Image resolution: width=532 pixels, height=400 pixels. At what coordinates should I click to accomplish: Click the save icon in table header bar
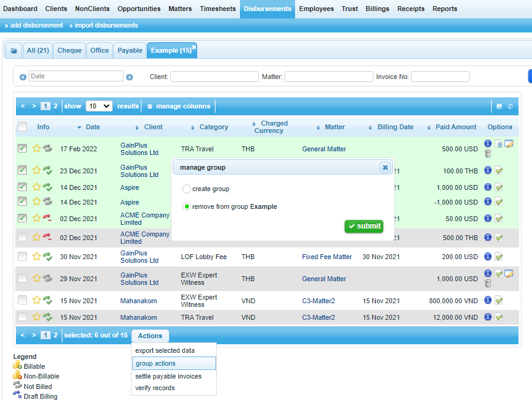[499, 106]
